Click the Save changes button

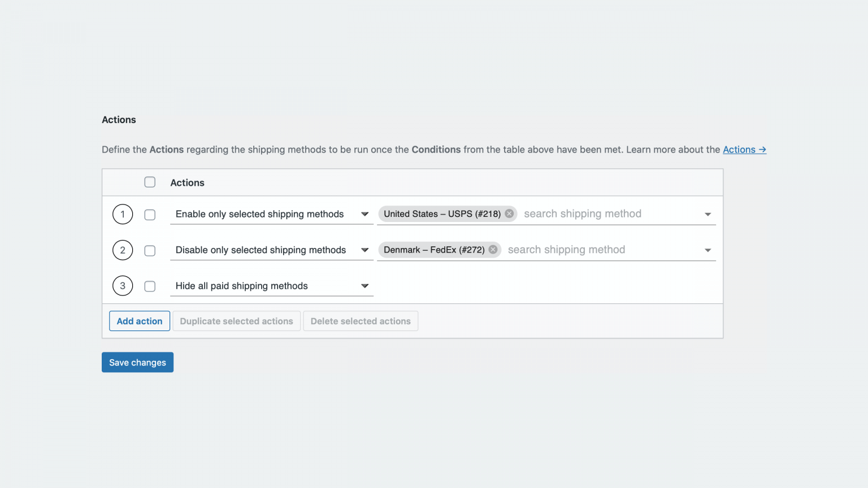[137, 362]
